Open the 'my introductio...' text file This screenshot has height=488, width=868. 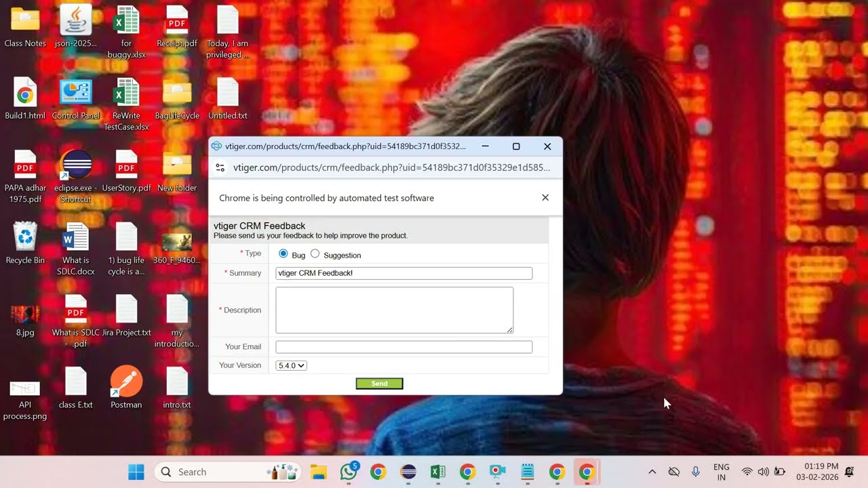[177, 309]
